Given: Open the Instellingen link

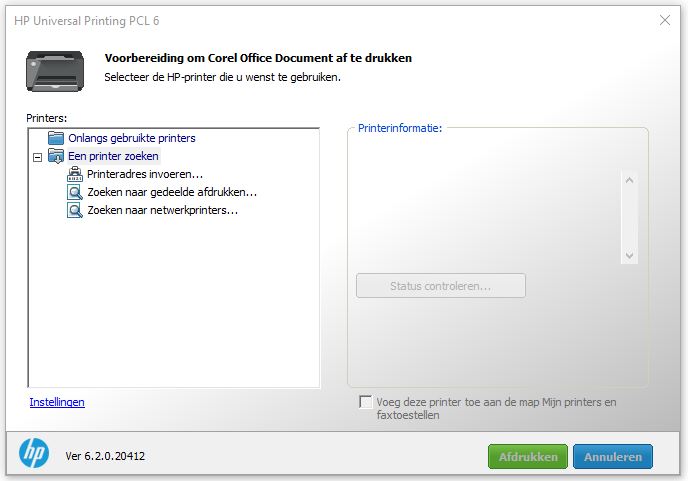Looking at the screenshot, I should 57,402.
